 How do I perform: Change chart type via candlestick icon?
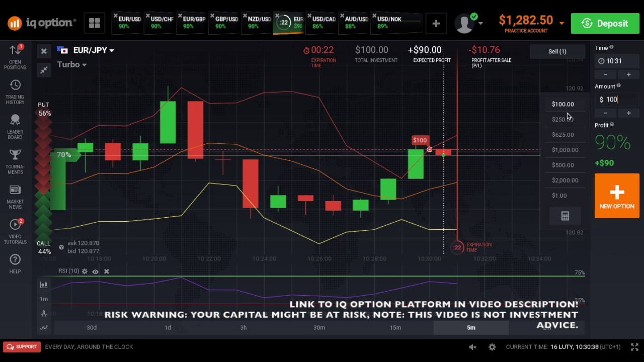pyautogui.click(x=44, y=285)
